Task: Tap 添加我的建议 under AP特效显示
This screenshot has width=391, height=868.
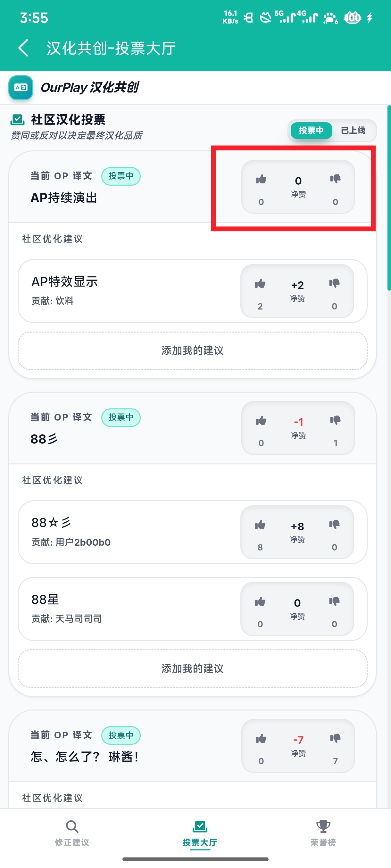Action: 192,350
